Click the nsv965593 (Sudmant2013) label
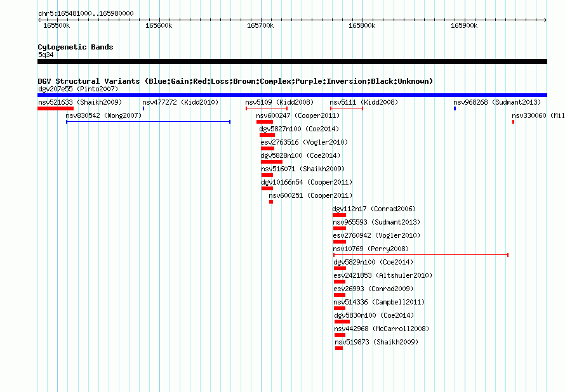The width and height of the screenshot is (565, 392). click(x=376, y=222)
